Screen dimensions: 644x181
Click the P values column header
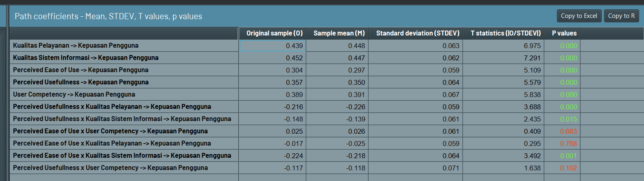coord(564,33)
